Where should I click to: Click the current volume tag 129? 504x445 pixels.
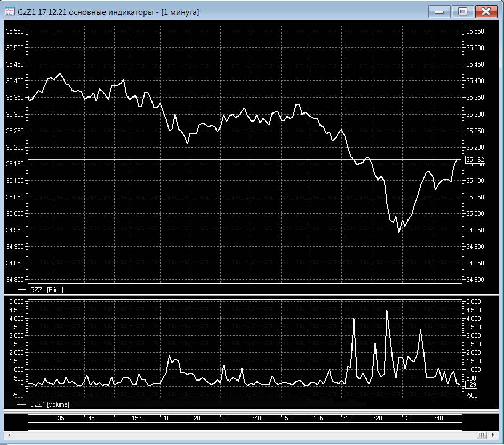pos(471,384)
